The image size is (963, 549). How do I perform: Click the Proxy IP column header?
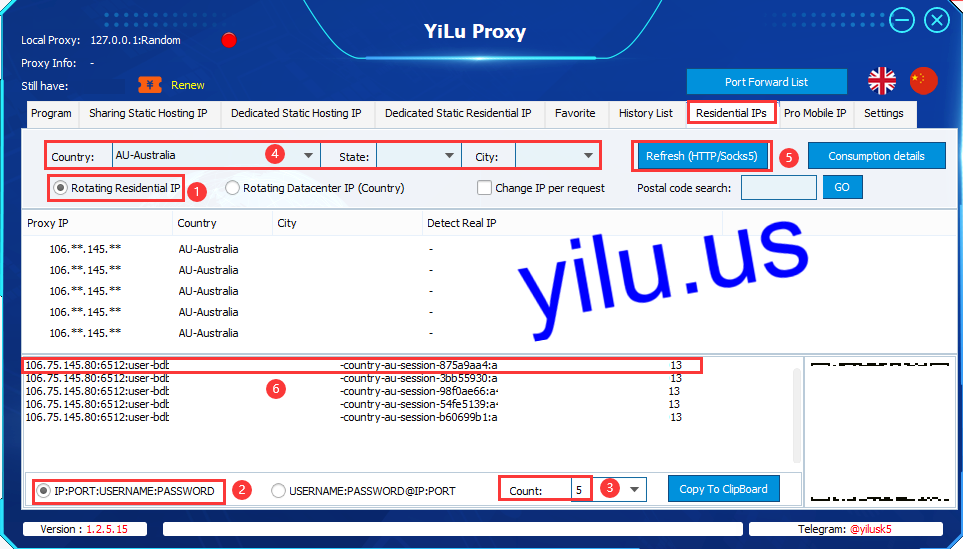pos(98,223)
